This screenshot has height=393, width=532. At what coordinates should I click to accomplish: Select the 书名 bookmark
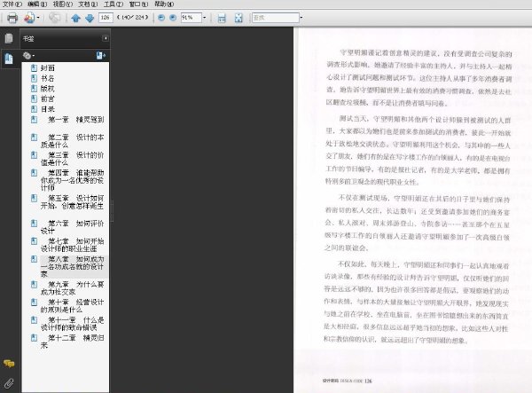pyautogui.click(x=48, y=78)
